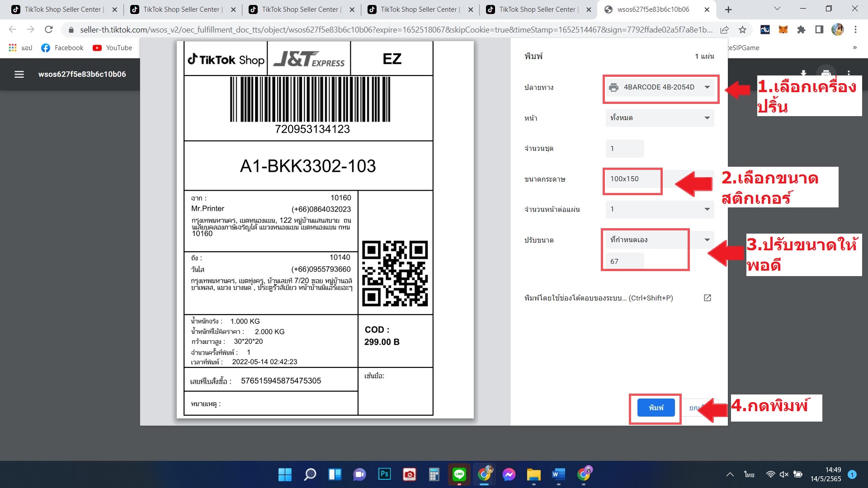The width and height of the screenshot is (868, 488).
Task: Open Messenger from the taskbar
Action: [x=509, y=474]
